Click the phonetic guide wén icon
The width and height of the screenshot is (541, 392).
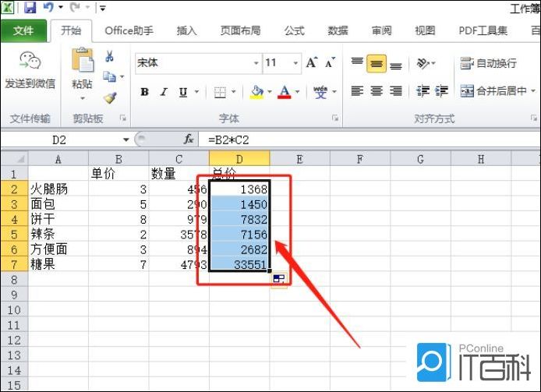pyautogui.click(x=320, y=92)
